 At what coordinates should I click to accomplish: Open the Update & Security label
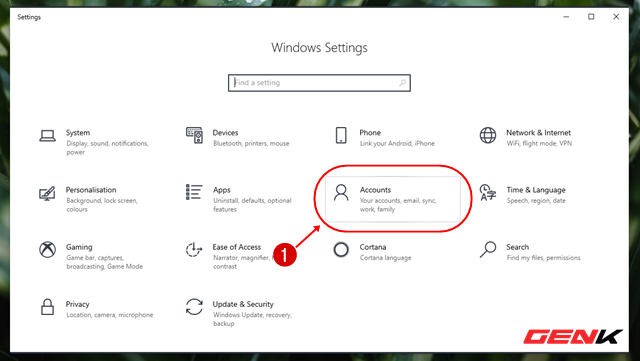243,304
